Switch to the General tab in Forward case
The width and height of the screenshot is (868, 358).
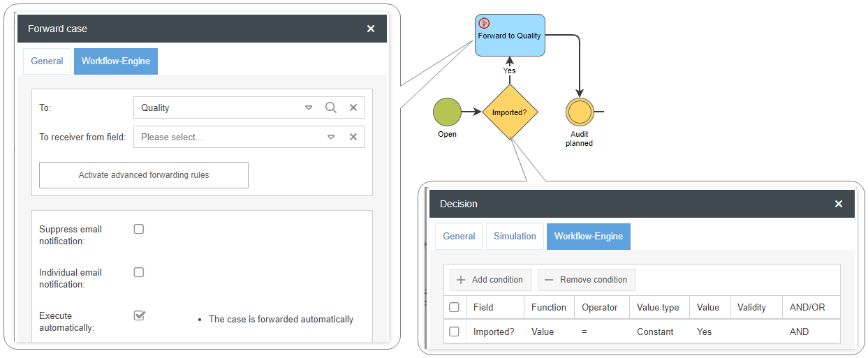click(47, 61)
